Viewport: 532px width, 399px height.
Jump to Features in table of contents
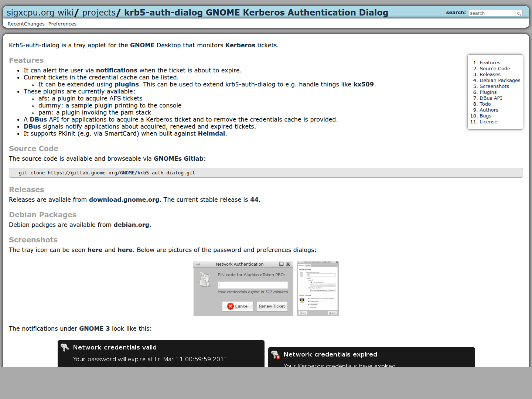coord(490,63)
